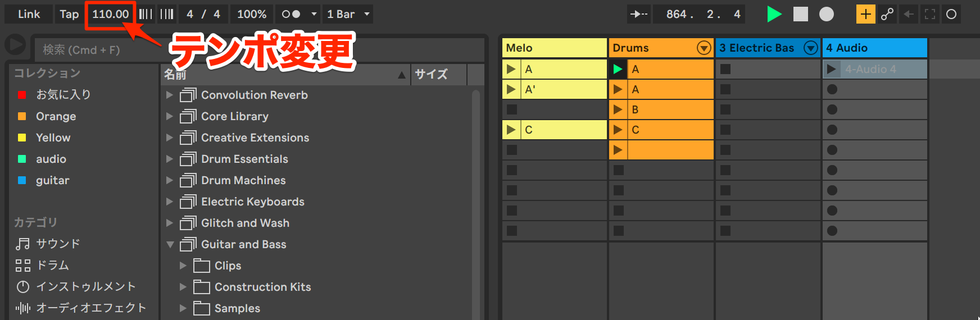
Task: Toggle the MIDI Arrangement Overdub plus button
Action: click(x=865, y=14)
